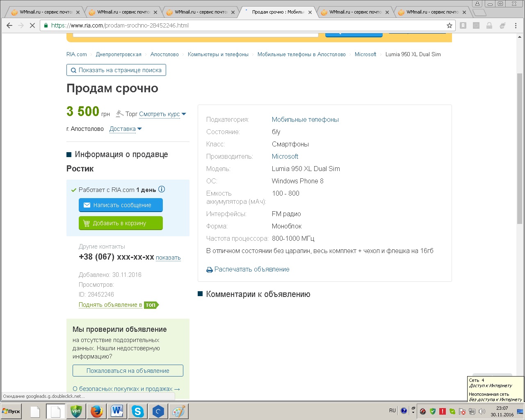Click the green 'Добавить в корзину' button
The image size is (525, 420).
pyautogui.click(x=121, y=223)
